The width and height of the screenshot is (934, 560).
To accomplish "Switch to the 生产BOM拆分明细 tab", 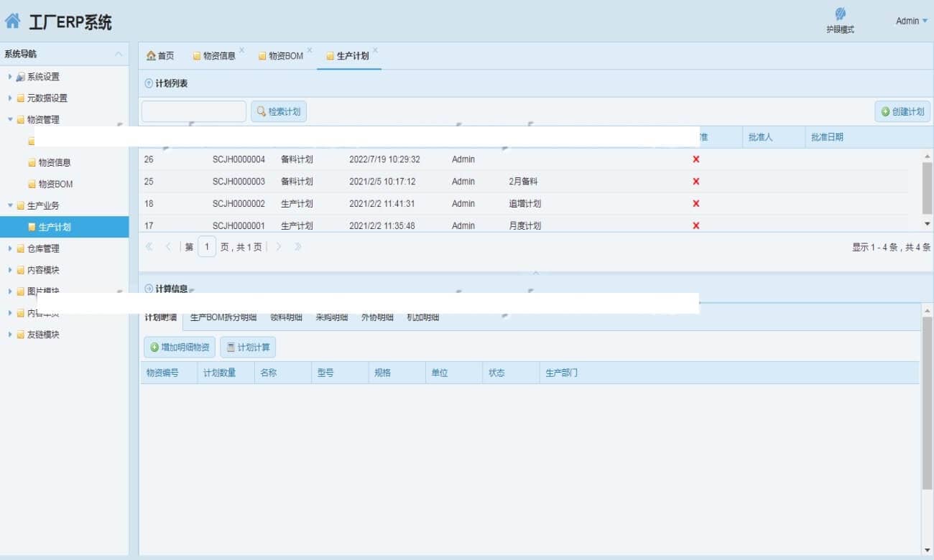I will tap(223, 317).
